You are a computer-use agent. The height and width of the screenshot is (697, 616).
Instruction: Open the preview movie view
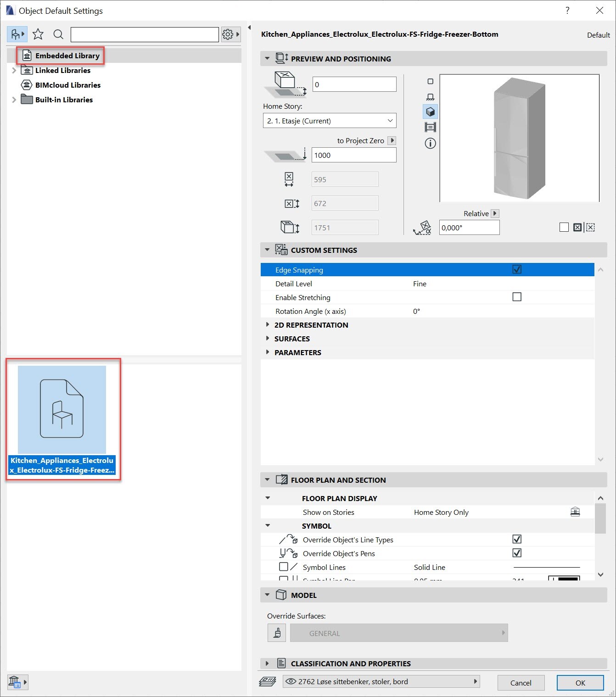tap(430, 127)
